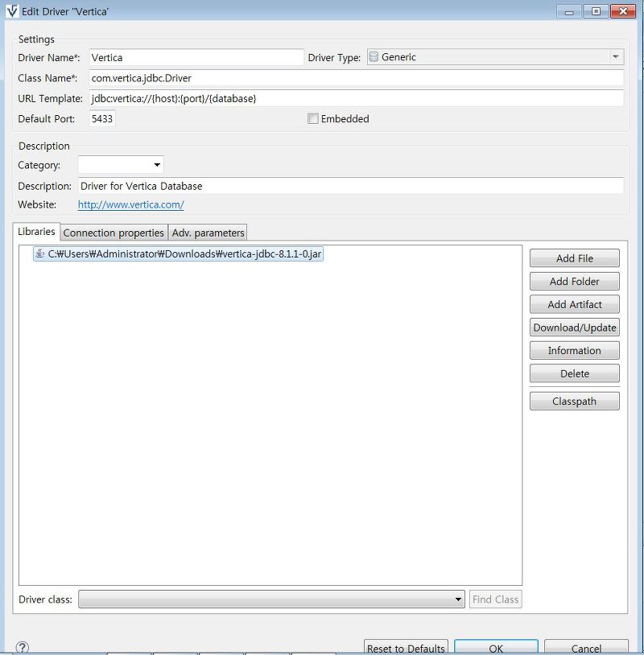
Task: Open the Driver Type dropdown
Action: (495, 57)
